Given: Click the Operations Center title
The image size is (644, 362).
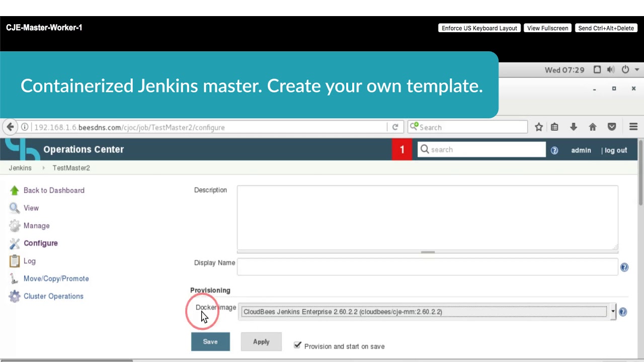Looking at the screenshot, I should click(x=84, y=149).
